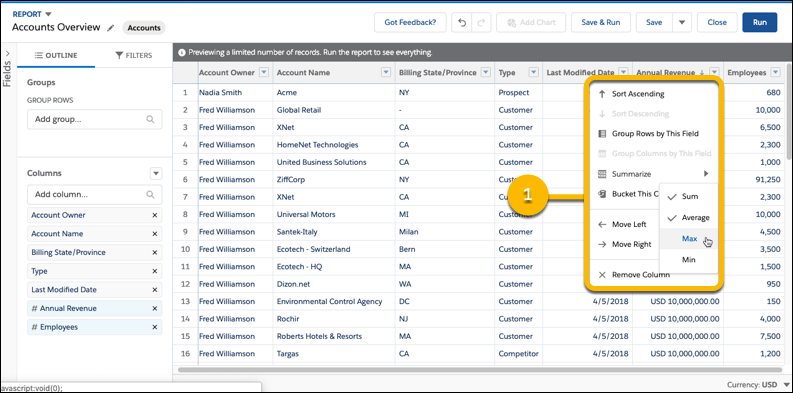Click the undo arrow button

[461, 23]
